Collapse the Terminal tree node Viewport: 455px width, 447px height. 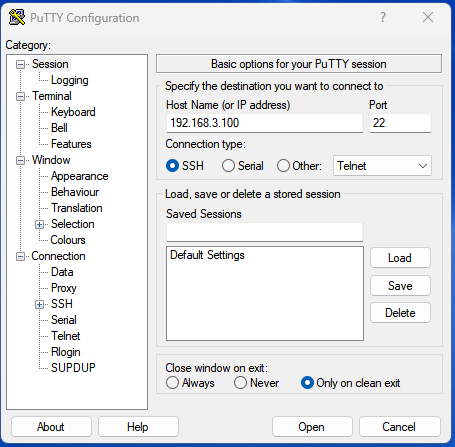[21, 97]
